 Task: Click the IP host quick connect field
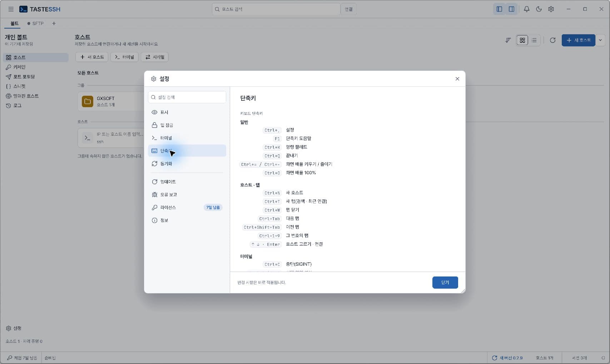[x=111, y=138]
